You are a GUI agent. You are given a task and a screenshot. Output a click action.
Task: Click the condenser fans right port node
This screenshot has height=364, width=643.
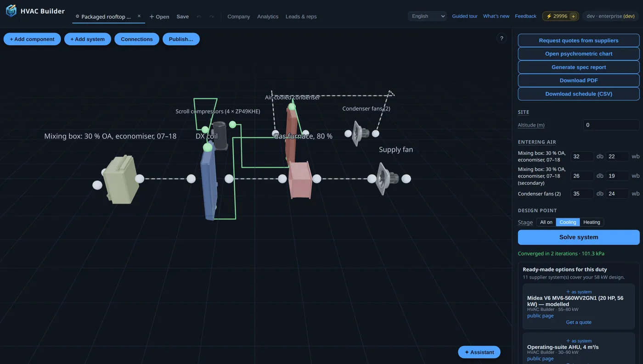(376, 134)
